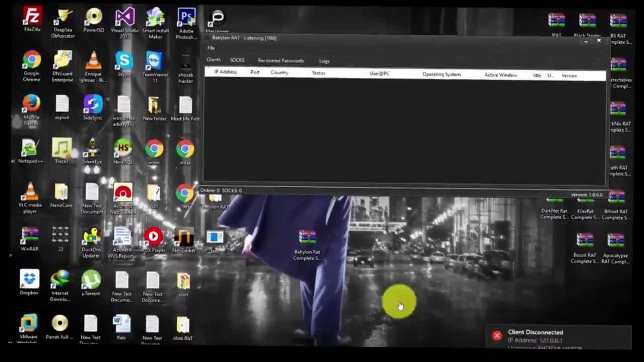The width and height of the screenshot is (644, 362).
Task: Select the Bozok RAT Complete archive
Action: (x=584, y=249)
